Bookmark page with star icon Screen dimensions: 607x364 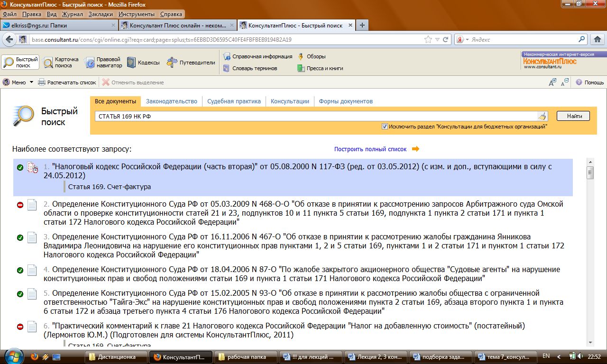click(x=428, y=40)
